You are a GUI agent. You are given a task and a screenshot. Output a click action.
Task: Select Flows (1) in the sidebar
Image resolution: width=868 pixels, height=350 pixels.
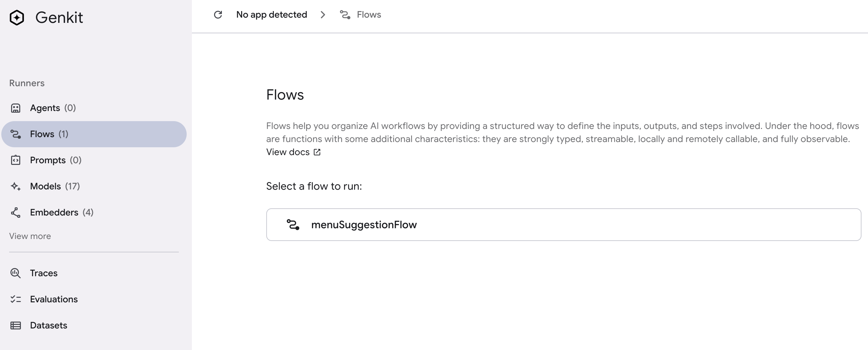click(94, 134)
